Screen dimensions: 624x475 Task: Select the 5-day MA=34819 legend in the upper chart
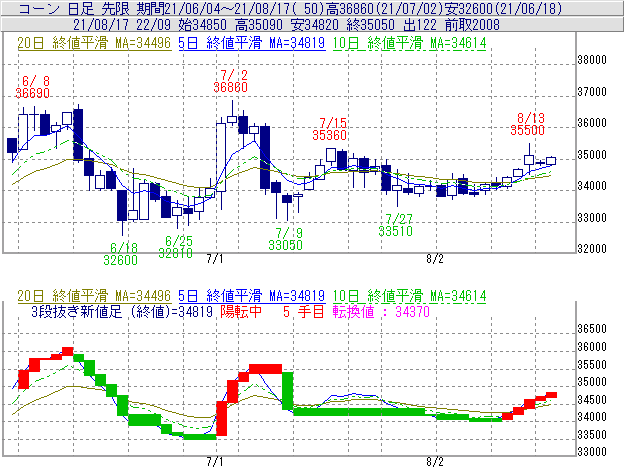pos(252,43)
